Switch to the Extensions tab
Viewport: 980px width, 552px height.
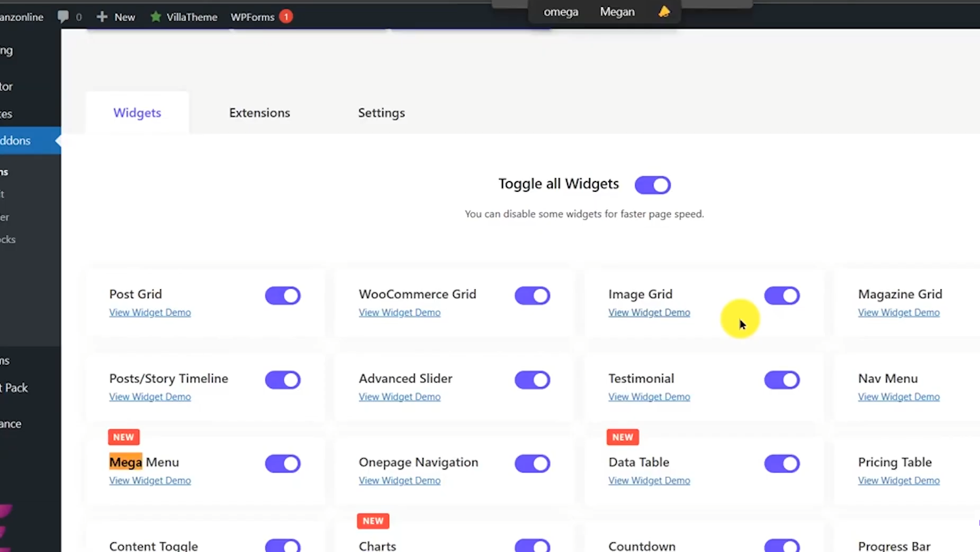[x=259, y=113]
